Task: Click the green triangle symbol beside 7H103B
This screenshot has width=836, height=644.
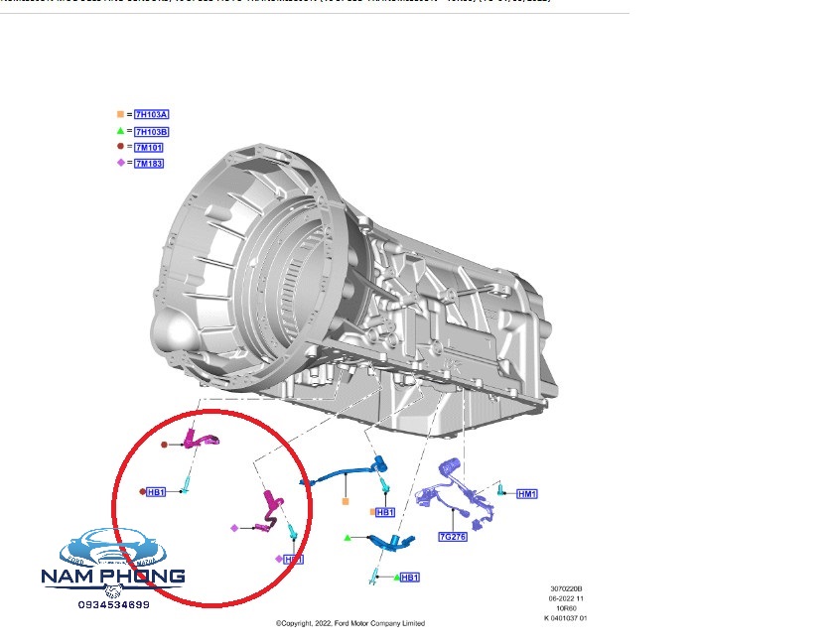Action: pos(120,131)
